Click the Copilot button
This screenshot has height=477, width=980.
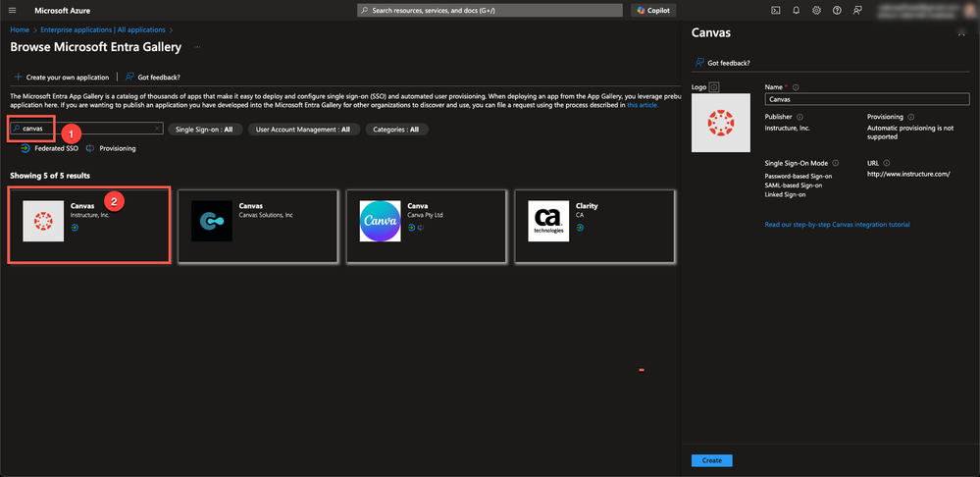[x=654, y=10]
